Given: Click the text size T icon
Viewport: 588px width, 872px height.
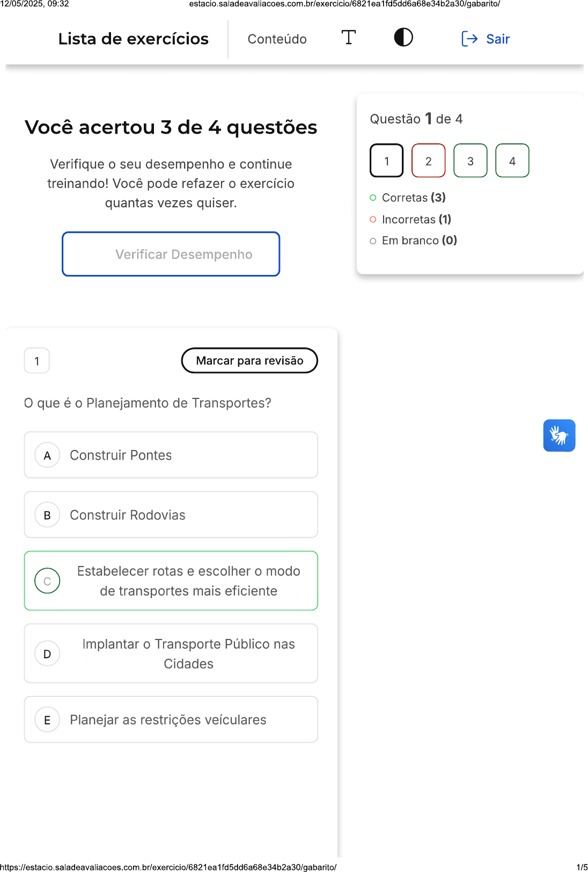Looking at the screenshot, I should (x=349, y=38).
